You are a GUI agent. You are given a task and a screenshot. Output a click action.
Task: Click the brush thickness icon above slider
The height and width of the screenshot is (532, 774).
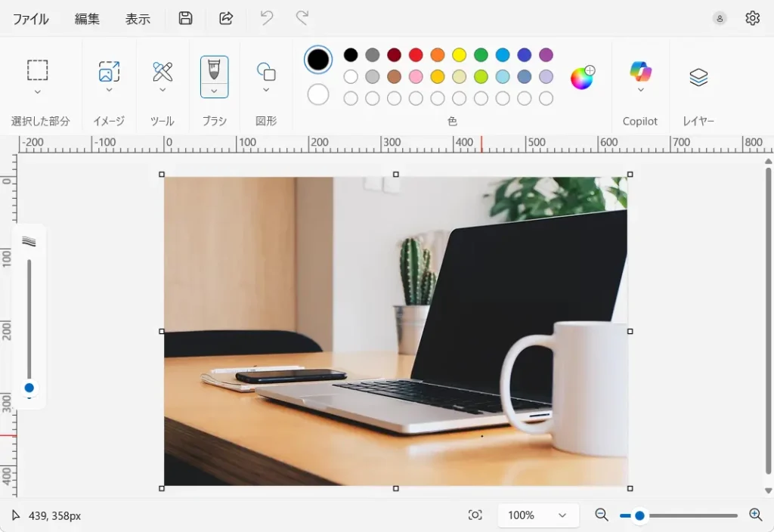(29, 241)
